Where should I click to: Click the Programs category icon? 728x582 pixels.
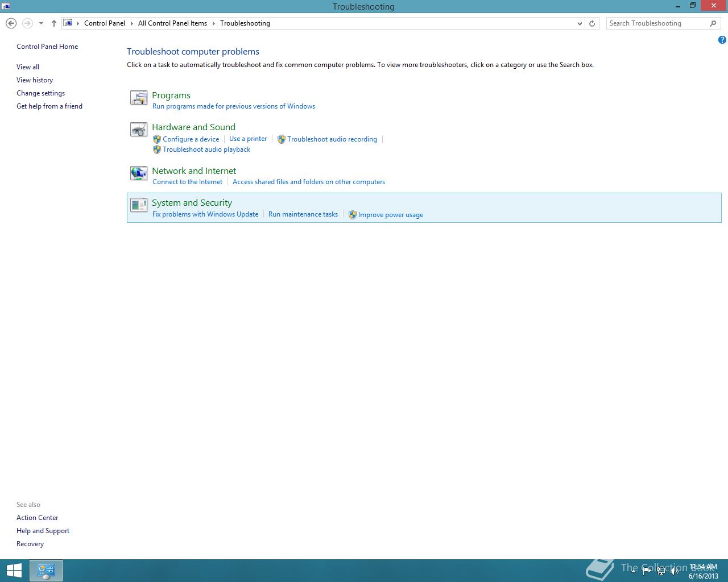pos(139,98)
